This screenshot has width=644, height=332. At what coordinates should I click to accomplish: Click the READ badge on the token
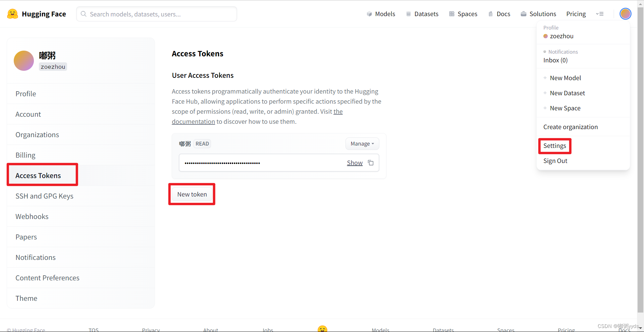[x=202, y=144]
